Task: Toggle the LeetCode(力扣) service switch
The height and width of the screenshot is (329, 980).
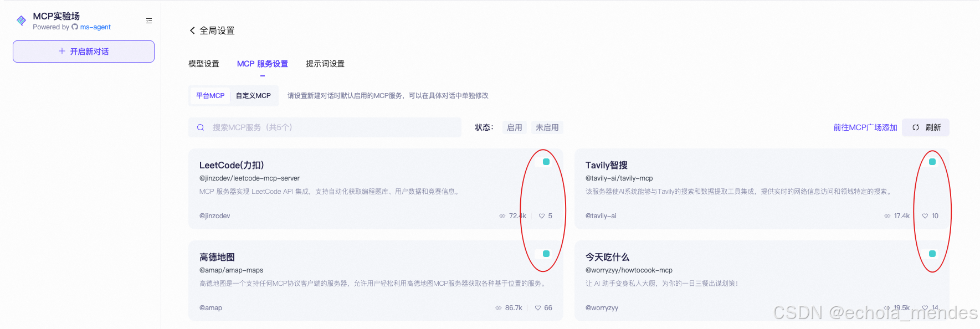Action: point(543,162)
